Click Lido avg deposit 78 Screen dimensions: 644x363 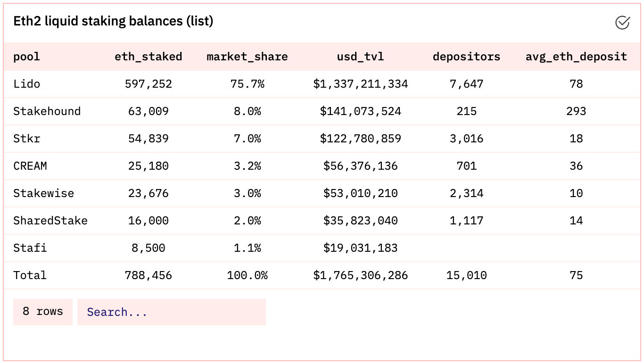pyautogui.click(x=576, y=84)
